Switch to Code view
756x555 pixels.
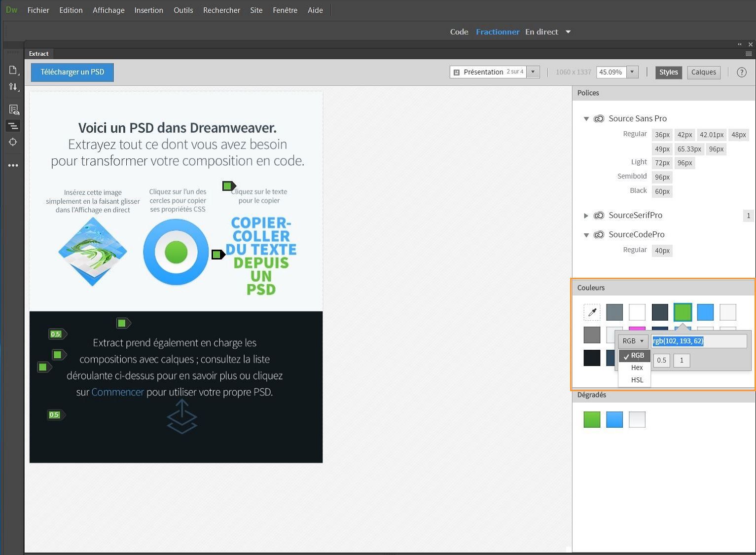pyautogui.click(x=459, y=32)
